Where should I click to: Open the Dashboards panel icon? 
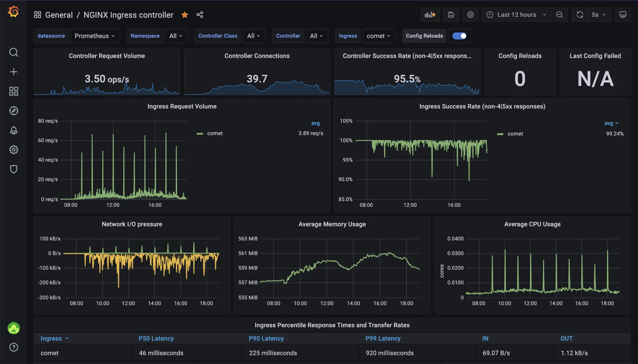[x=14, y=91]
